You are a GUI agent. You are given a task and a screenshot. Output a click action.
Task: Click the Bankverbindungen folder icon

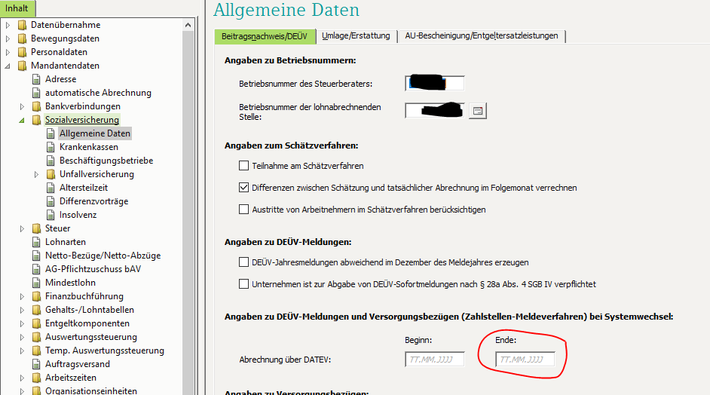37,106
